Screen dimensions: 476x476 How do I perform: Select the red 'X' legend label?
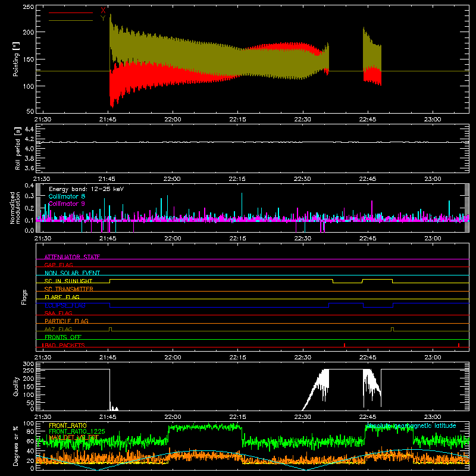103,11
